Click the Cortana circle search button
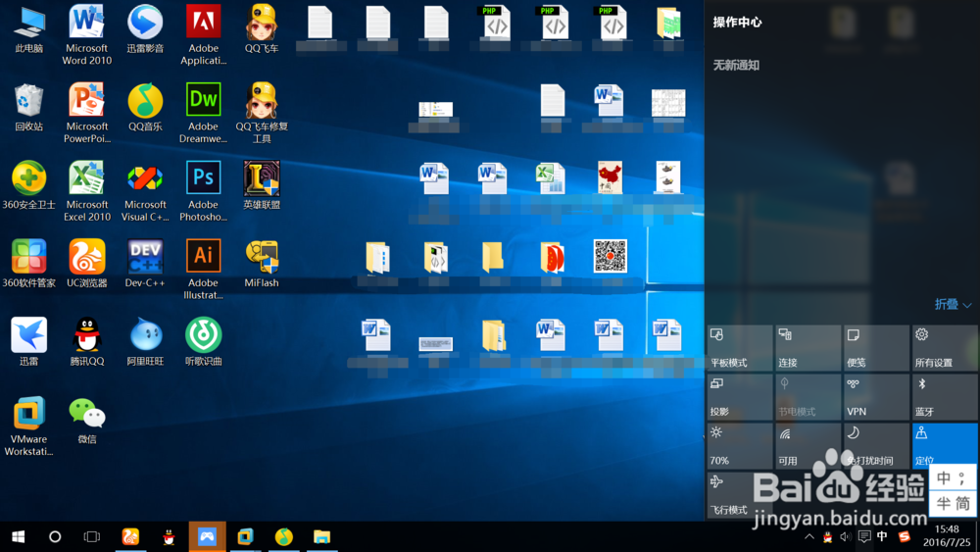Image resolution: width=980 pixels, height=552 pixels. (x=55, y=536)
